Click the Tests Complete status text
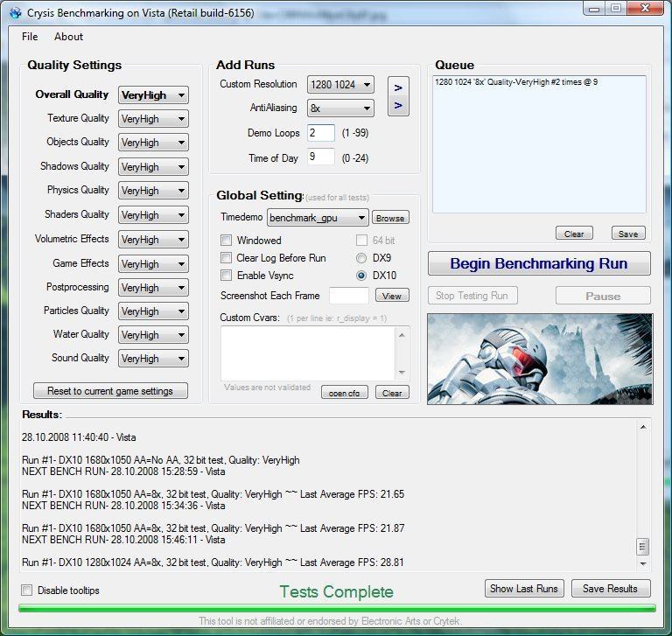672x636 pixels. [x=336, y=592]
